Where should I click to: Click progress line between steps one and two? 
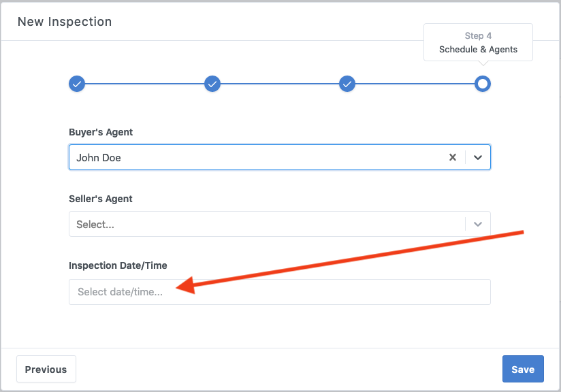[144, 84]
